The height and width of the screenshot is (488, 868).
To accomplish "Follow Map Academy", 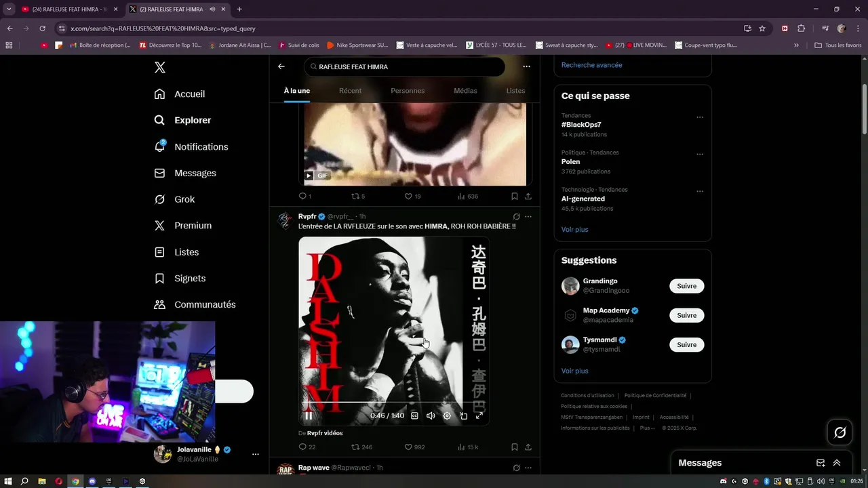I will (x=686, y=315).
